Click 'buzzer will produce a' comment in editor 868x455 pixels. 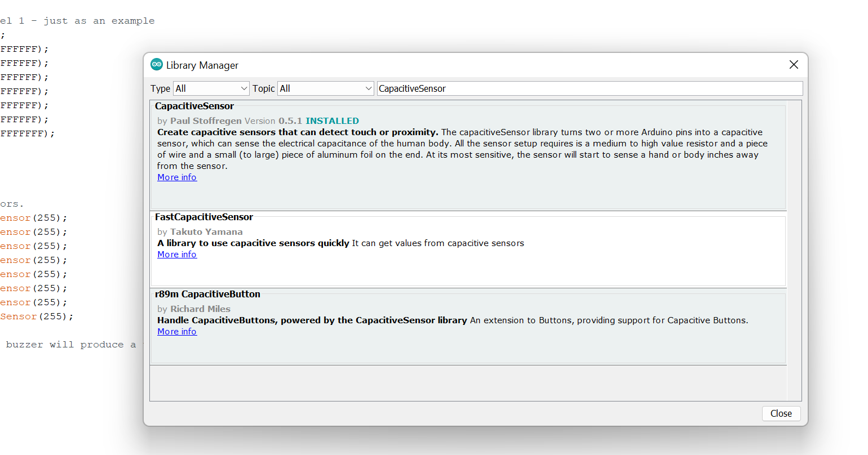coord(71,345)
